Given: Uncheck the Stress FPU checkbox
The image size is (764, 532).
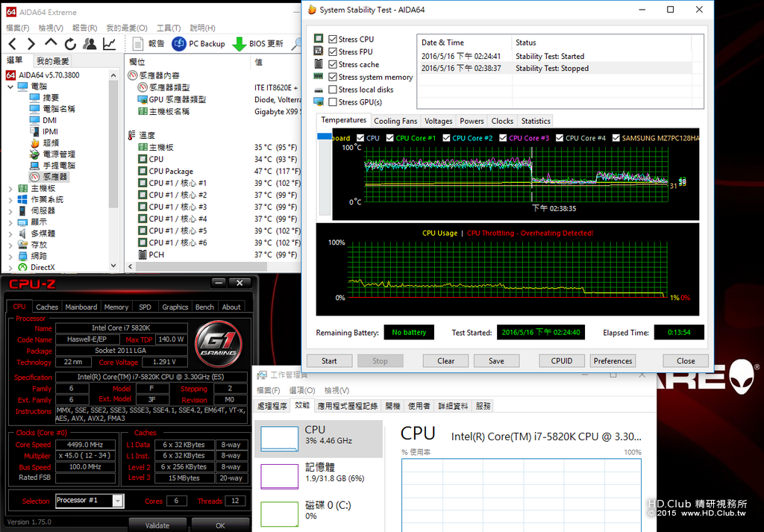Looking at the screenshot, I should pyautogui.click(x=333, y=51).
